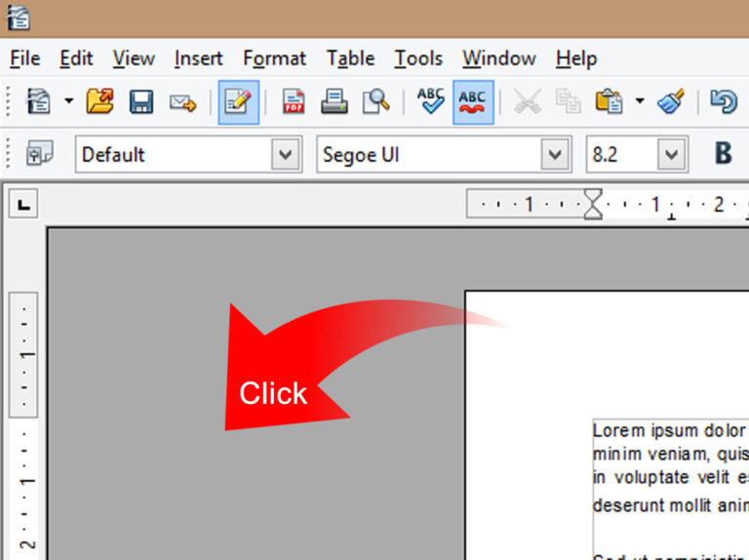Image resolution: width=749 pixels, height=560 pixels.
Task: Expand the font size dropdown arrow
Action: click(x=672, y=154)
